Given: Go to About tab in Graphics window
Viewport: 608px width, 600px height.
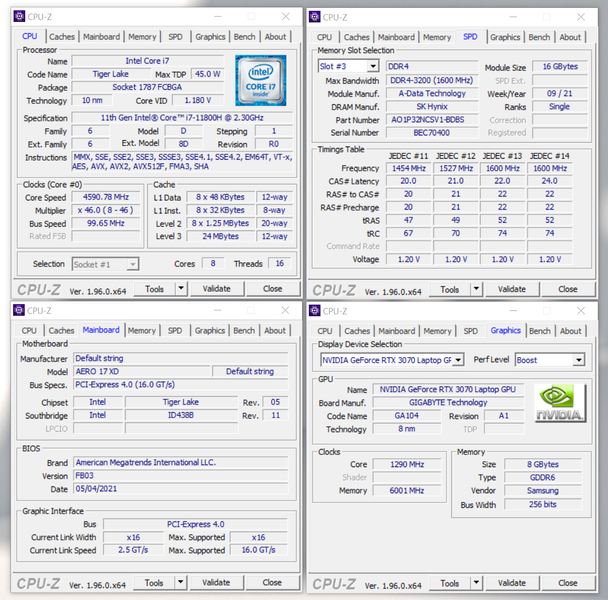Looking at the screenshot, I should point(570,331).
